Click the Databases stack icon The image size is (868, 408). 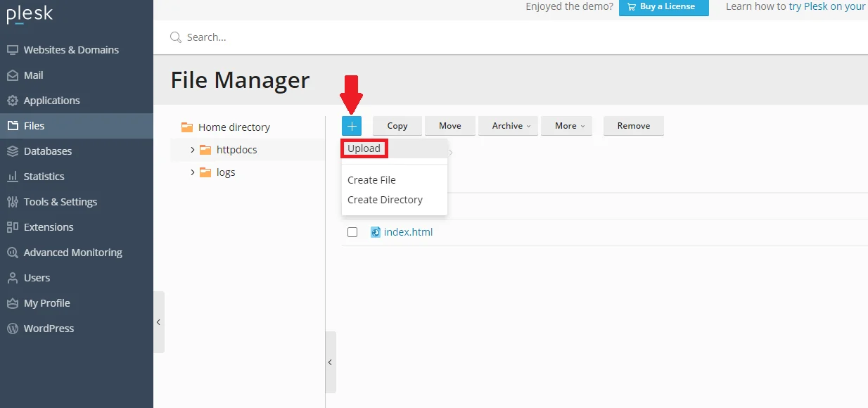click(12, 151)
